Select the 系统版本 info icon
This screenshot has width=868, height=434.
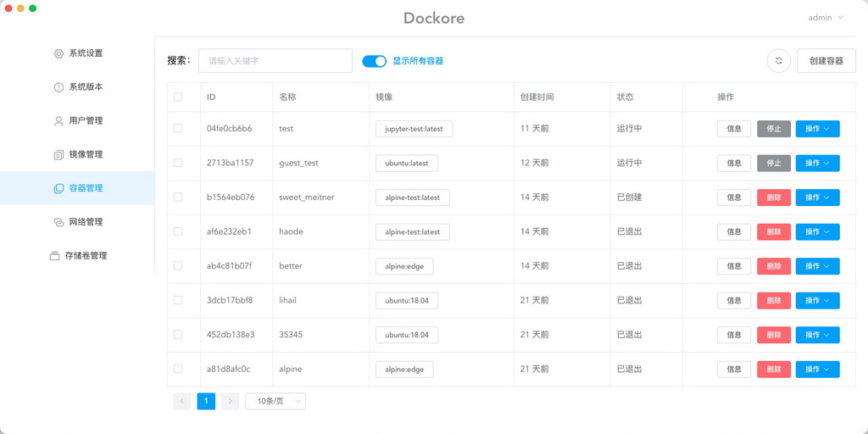tap(58, 87)
